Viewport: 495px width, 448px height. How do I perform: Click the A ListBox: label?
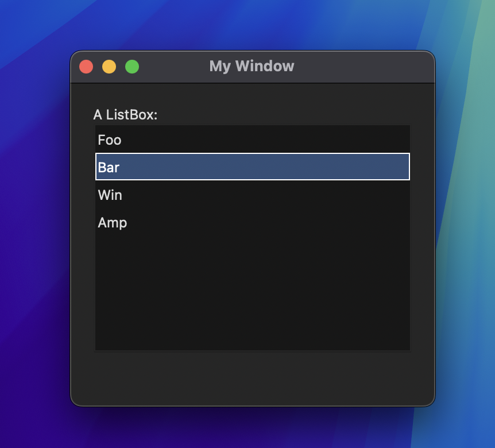coord(125,115)
